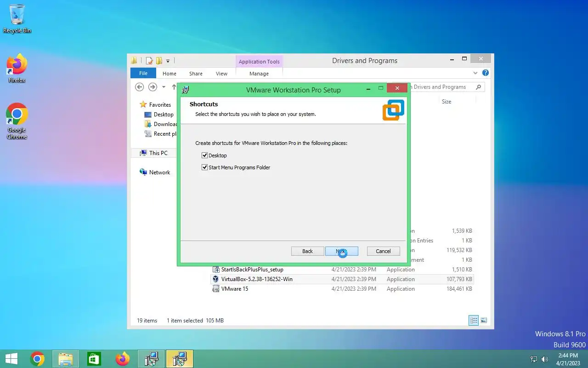Cancel the VMware Workstation Pro setup
The image size is (588, 368).
coord(383,251)
